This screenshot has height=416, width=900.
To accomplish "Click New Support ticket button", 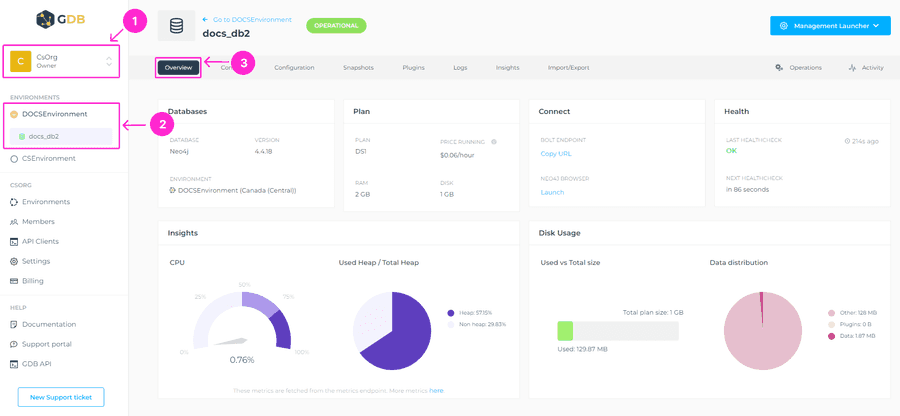I will point(61,397).
